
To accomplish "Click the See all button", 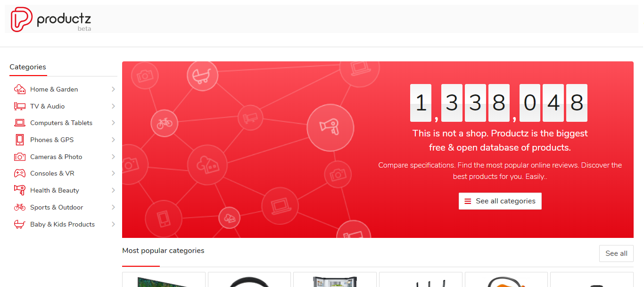I will pyautogui.click(x=616, y=253).
